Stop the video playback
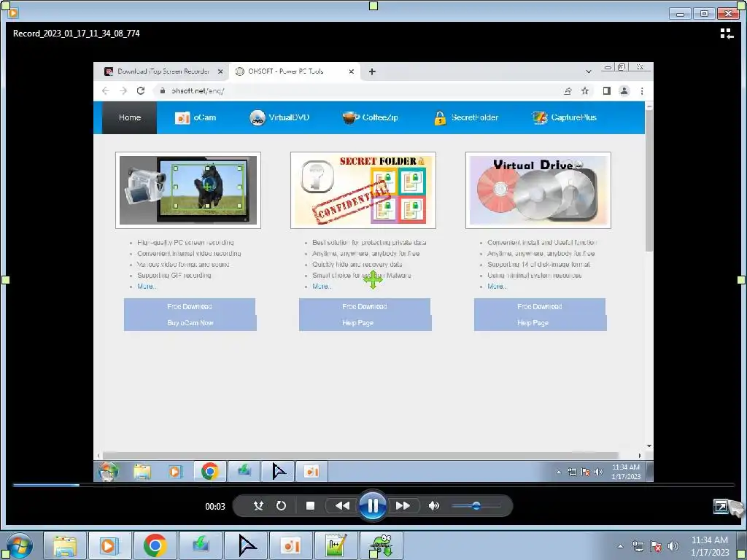 (x=310, y=506)
